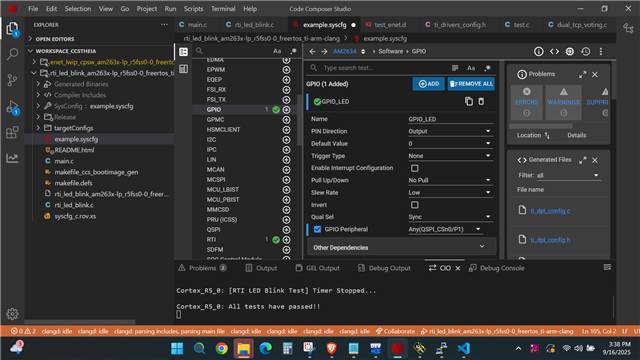Expand Other Dependencies section
Screen dimensions: 640x360
coord(401,248)
